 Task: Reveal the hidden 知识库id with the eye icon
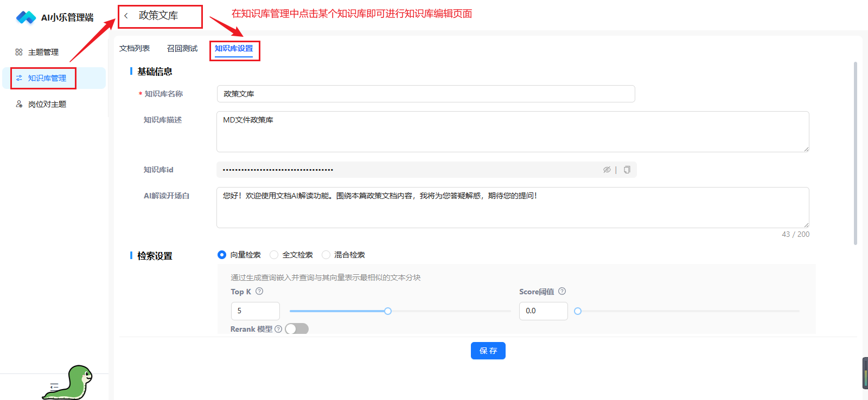[x=607, y=170]
